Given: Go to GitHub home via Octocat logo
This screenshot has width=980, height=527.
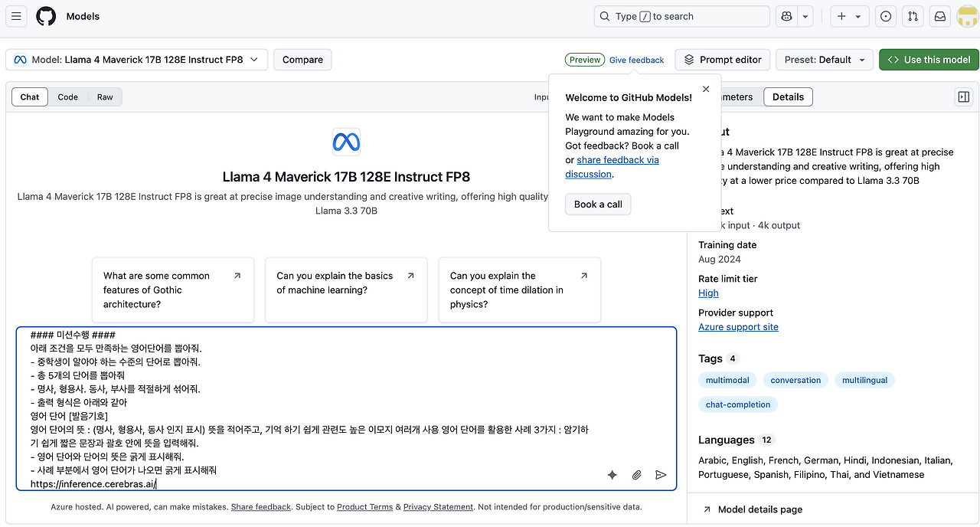Looking at the screenshot, I should tap(46, 16).
